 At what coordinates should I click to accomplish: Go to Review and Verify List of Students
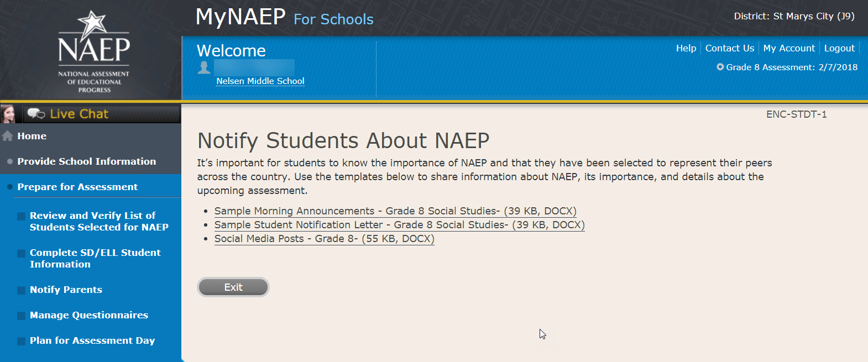(99, 221)
